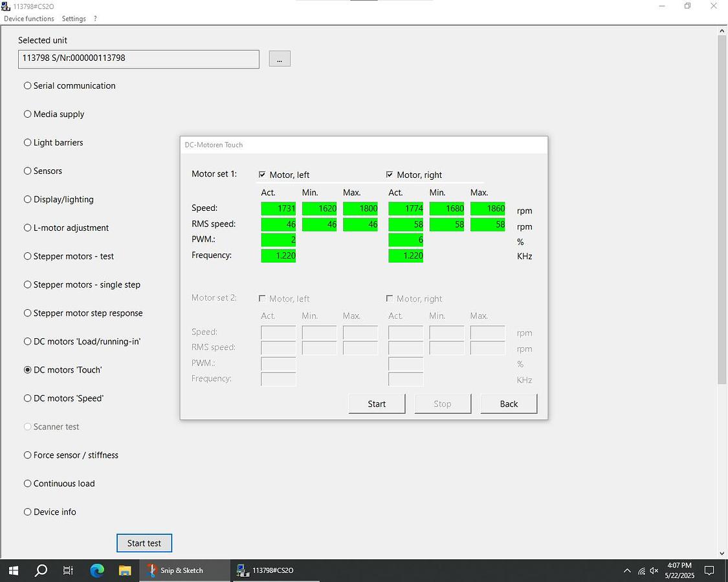Click the Back button in the dialog
Image resolution: width=728 pixels, height=582 pixels.
(x=509, y=404)
